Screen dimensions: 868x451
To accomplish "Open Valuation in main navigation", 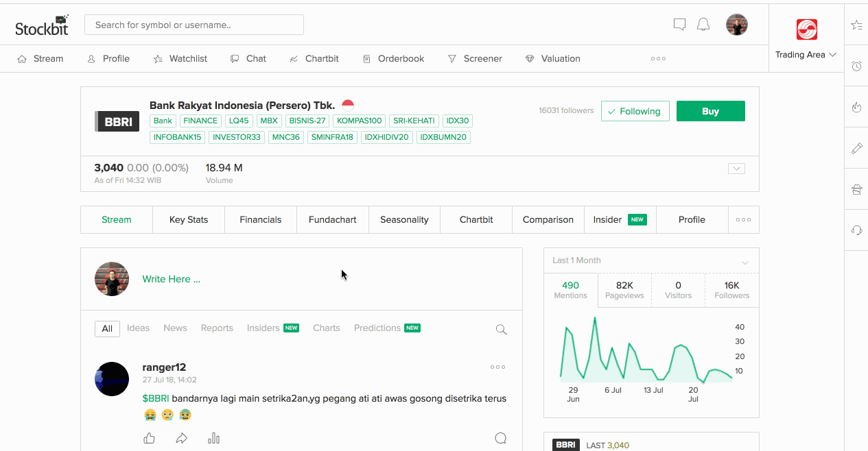I will (x=552, y=59).
